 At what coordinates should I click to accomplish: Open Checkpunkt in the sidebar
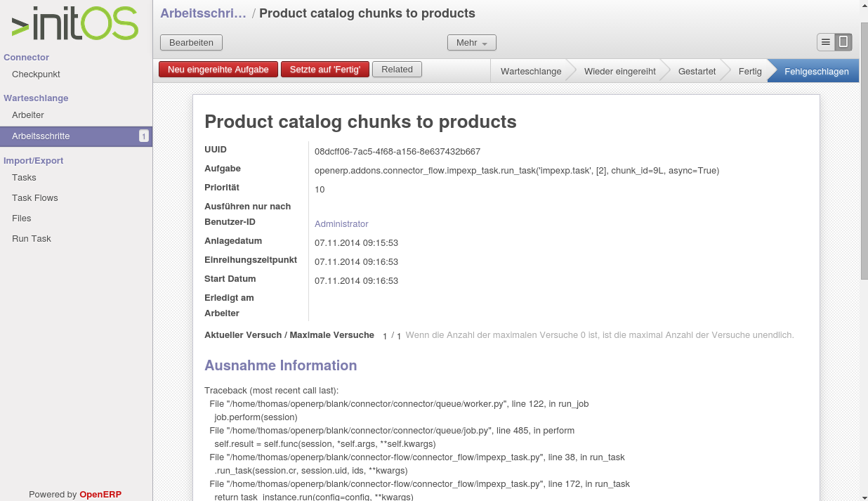[x=36, y=74]
